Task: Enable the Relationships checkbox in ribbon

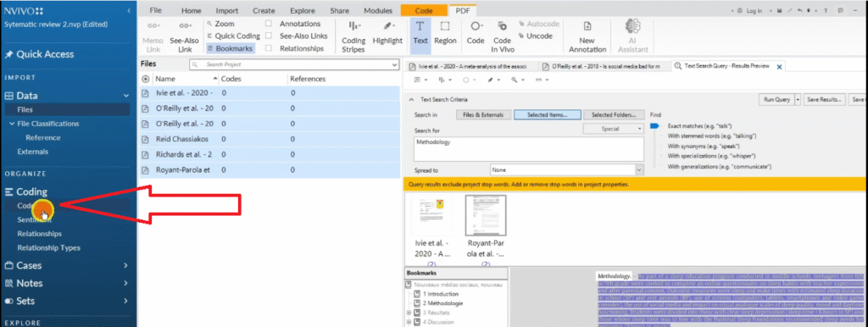Action: [269, 48]
